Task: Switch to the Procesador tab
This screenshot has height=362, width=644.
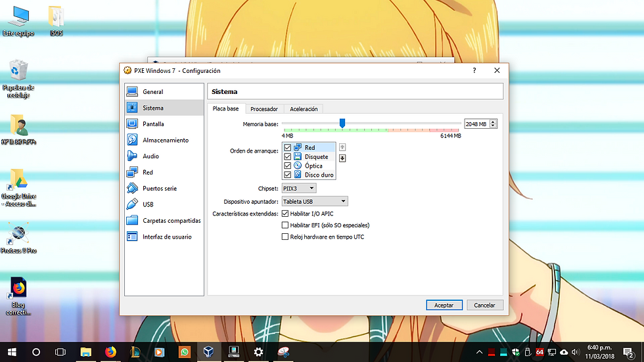Action: (x=264, y=109)
